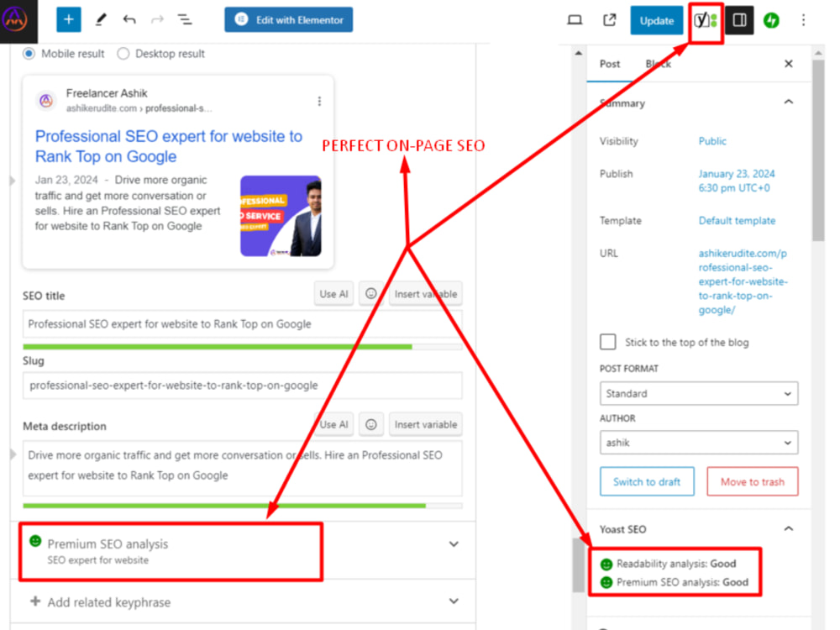
Task: Focus the Slug input field
Action: pos(242,386)
